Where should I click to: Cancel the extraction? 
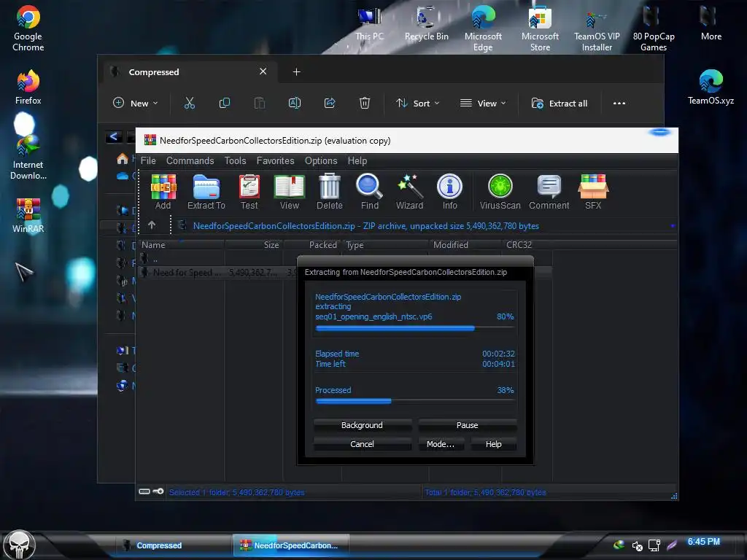click(x=362, y=444)
